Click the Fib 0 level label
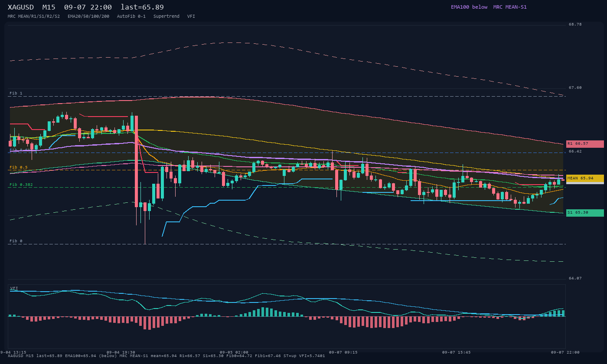This screenshot has width=607, height=364. [x=16, y=241]
